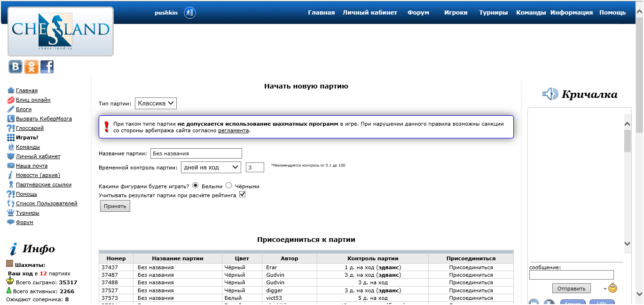644x305 pixels.
Task: Click the envelope icon beside Наша почта
Action: (x=11, y=166)
